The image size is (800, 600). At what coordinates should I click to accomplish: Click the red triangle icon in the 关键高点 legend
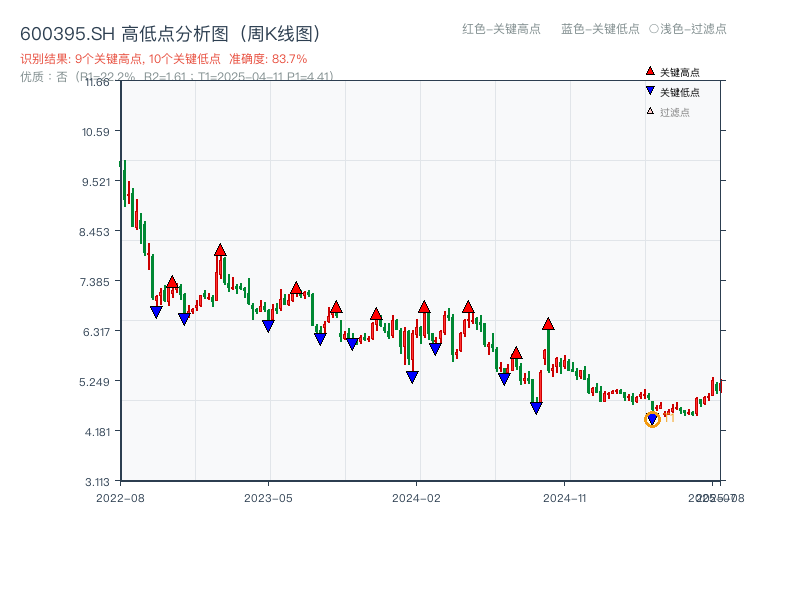[650, 71]
